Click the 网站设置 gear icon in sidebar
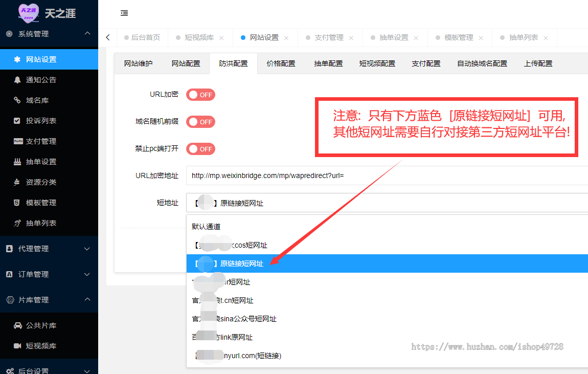This screenshot has width=588, height=374. (x=17, y=59)
